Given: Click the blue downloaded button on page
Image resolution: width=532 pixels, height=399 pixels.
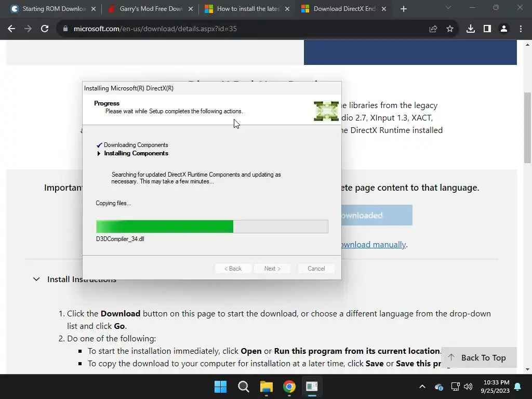Looking at the screenshot, I should tap(377, 215).
